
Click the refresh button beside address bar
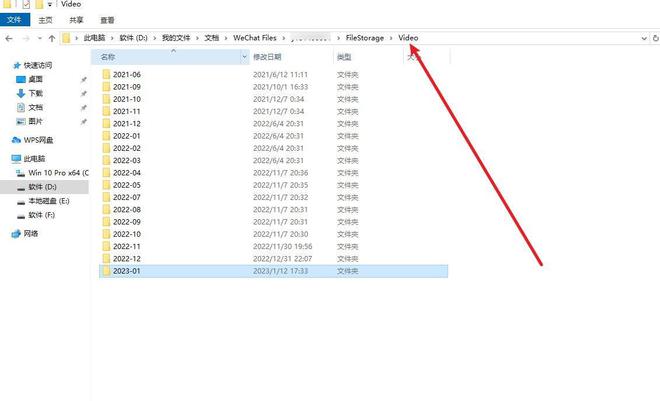pos(654,38)
